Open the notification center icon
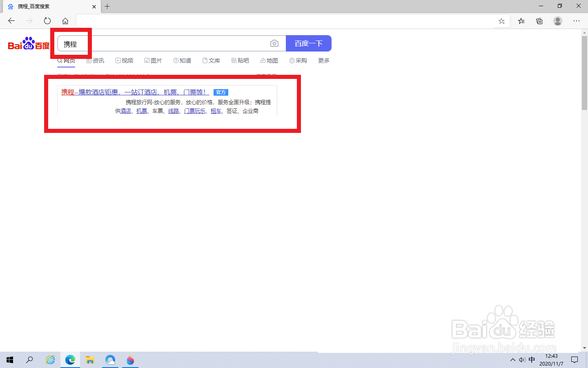588x368 pixels. point(575,360)
